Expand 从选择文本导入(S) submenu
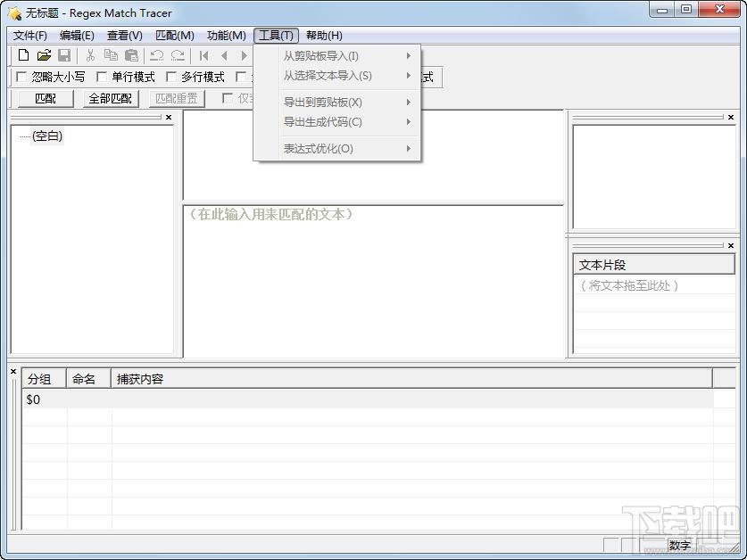This screenshot has width=747, height=560. tap(337, 75)
